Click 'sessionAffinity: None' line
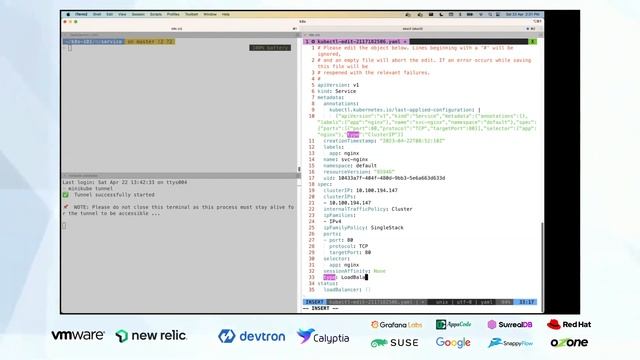 click(x=354, y=271)
